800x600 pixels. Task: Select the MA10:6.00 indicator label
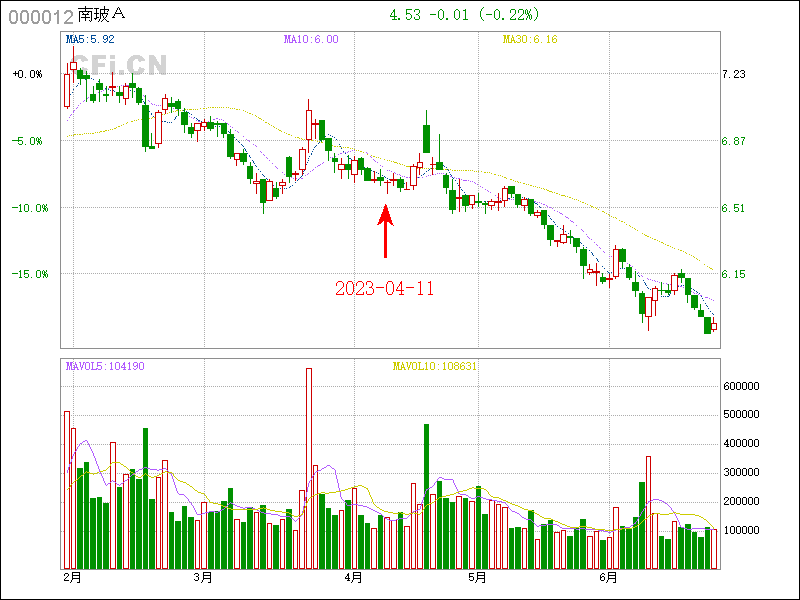tap(311, 40)
